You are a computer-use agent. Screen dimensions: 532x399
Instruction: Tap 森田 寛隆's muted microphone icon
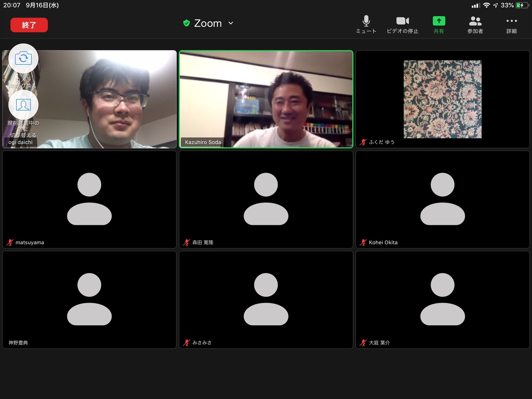tap(186, 242)
